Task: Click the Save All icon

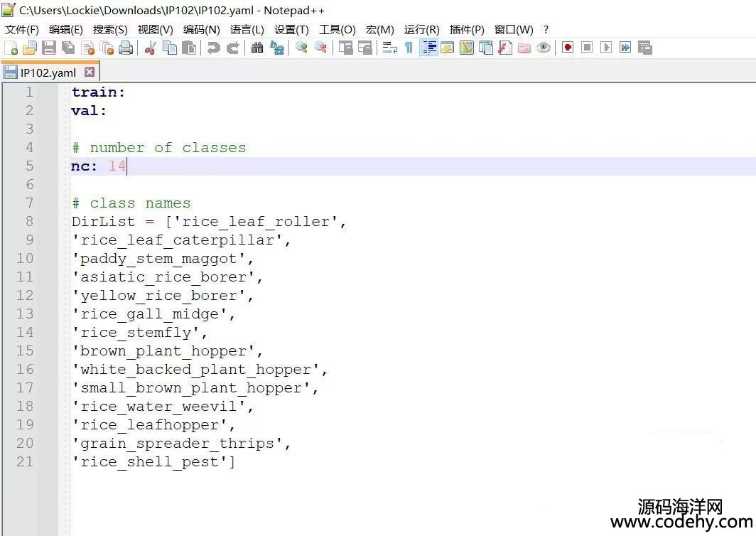Action: click(68, 48)
